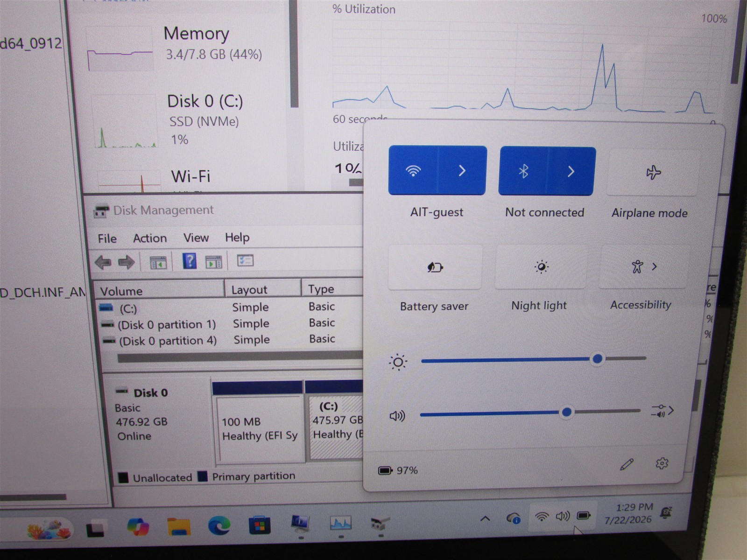Sort by the Layout column header
Screen dimensions: 747x560
pos(263,289)
